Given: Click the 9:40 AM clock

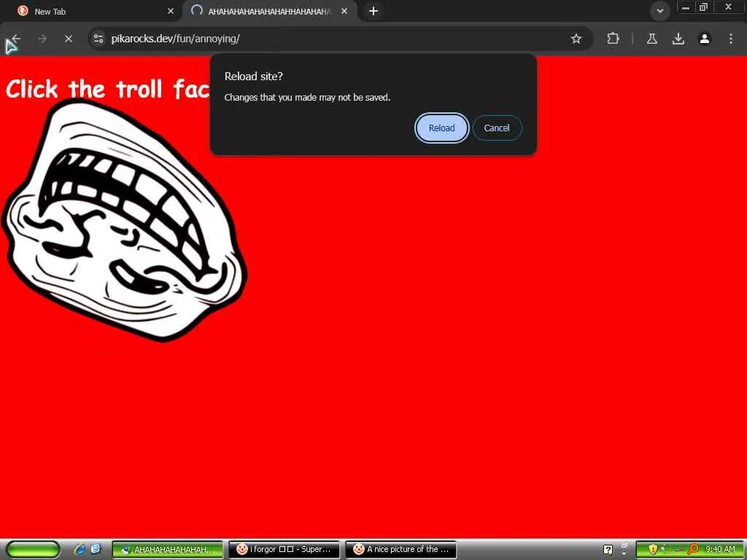Looking at the screenshot, I should click(x=720, y=550).
